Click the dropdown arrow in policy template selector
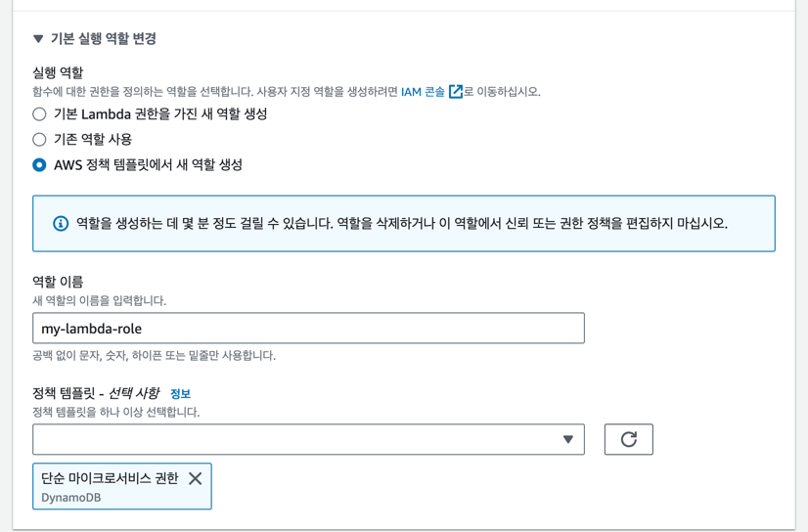Viewport: 808px width, 532px height. (568, 439)
